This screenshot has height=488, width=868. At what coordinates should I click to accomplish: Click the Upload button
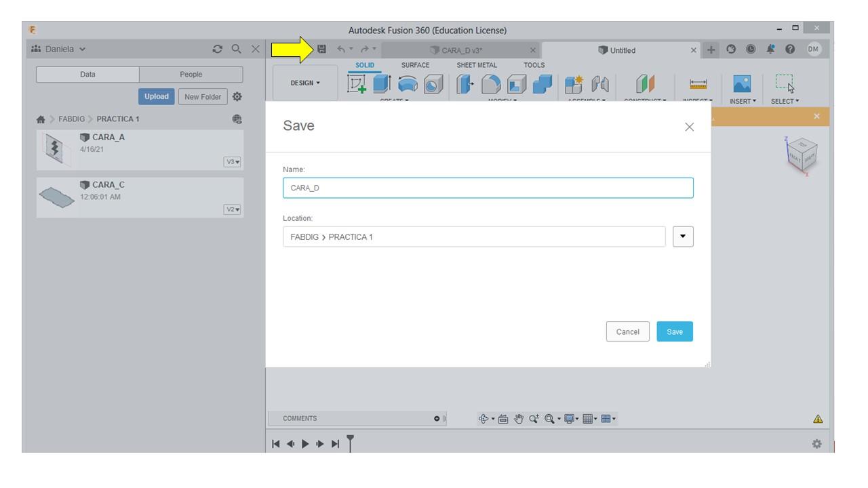pos(157,96)
